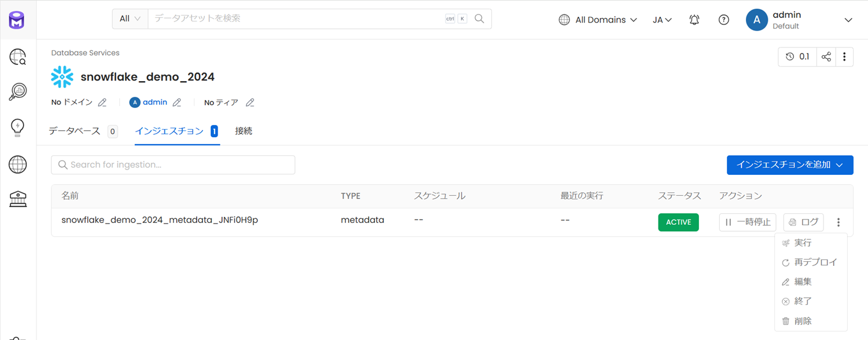This screenshot has height=340, width=868.
Task: Choose 実行 from the context menu
Action: click(811, 243)
